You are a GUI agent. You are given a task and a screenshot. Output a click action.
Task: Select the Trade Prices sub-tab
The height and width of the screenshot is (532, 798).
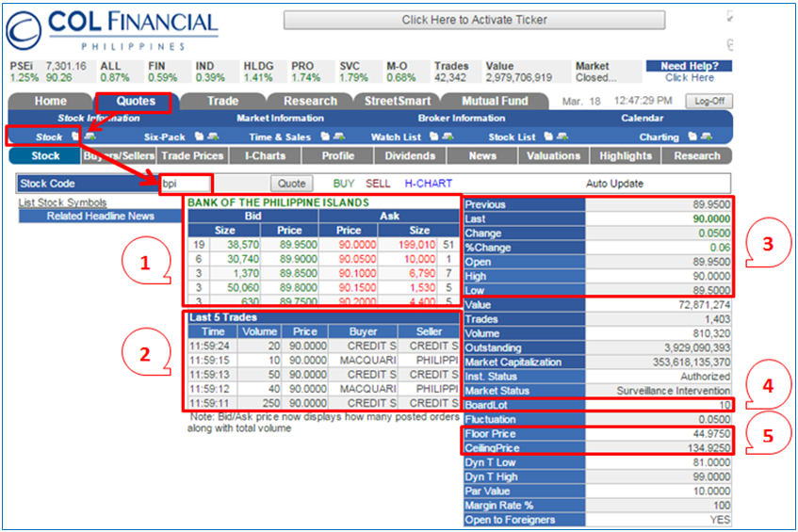pos(192,156)
